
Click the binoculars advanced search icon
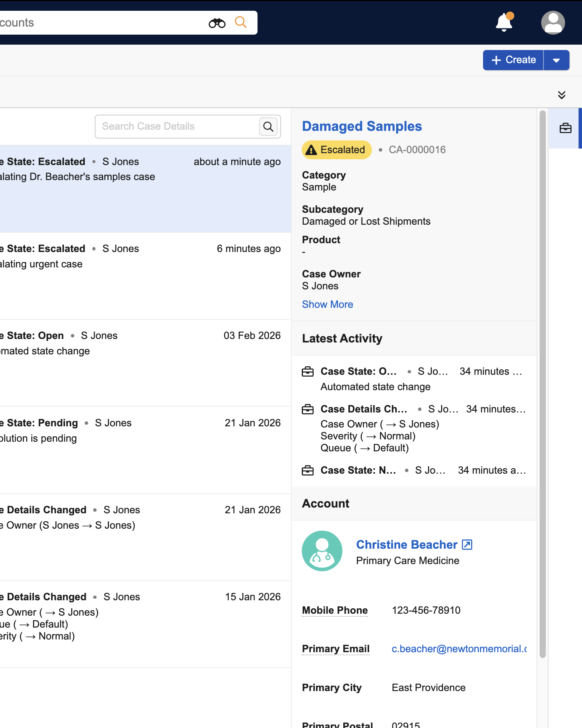click(217, 23)
